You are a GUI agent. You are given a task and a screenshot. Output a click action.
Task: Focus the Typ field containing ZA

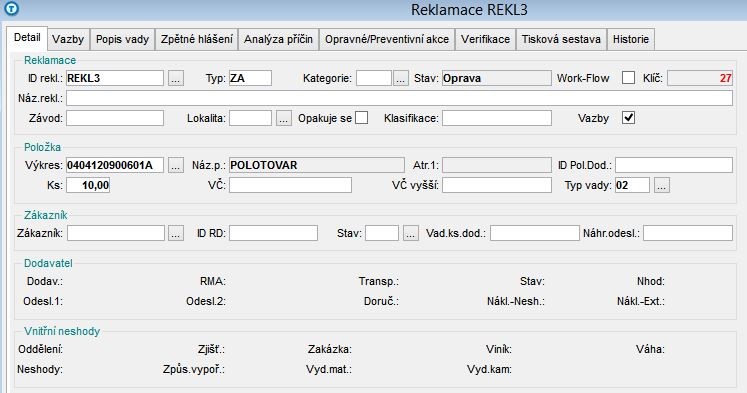(250, 78)
